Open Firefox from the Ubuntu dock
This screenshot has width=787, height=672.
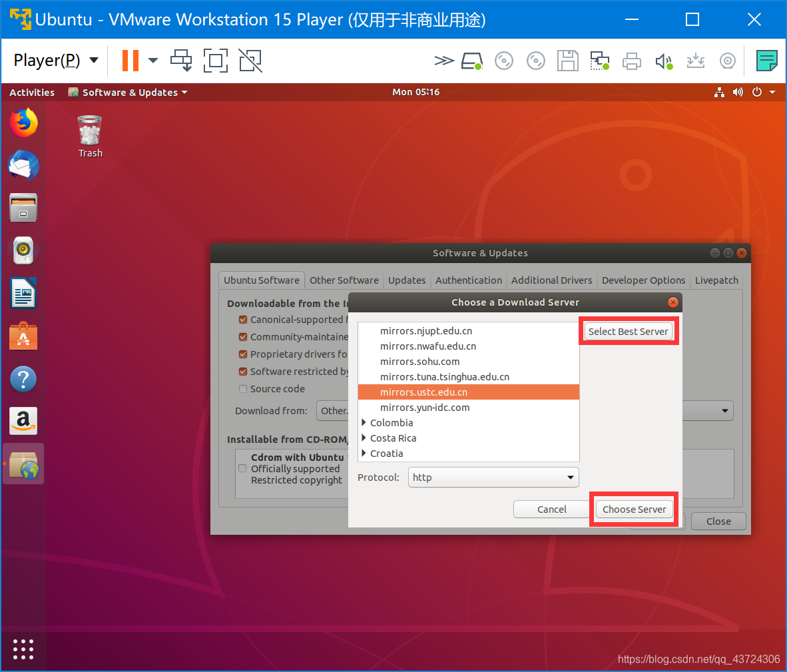[x=23, y=123]
